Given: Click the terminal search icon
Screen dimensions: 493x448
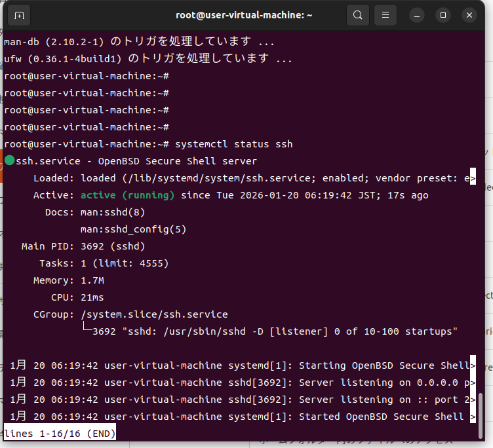Looking at the screenshot, I should (x=357, y=15).
